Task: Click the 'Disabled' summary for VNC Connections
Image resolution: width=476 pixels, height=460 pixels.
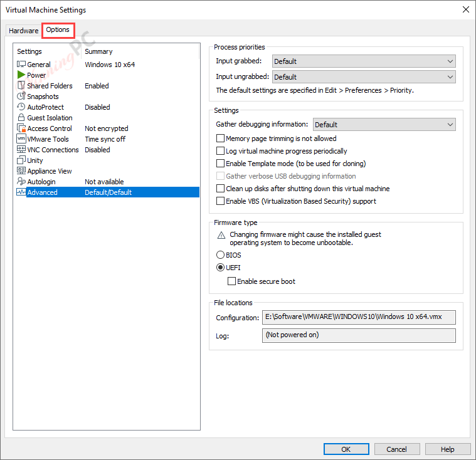Action: (97, 150)
